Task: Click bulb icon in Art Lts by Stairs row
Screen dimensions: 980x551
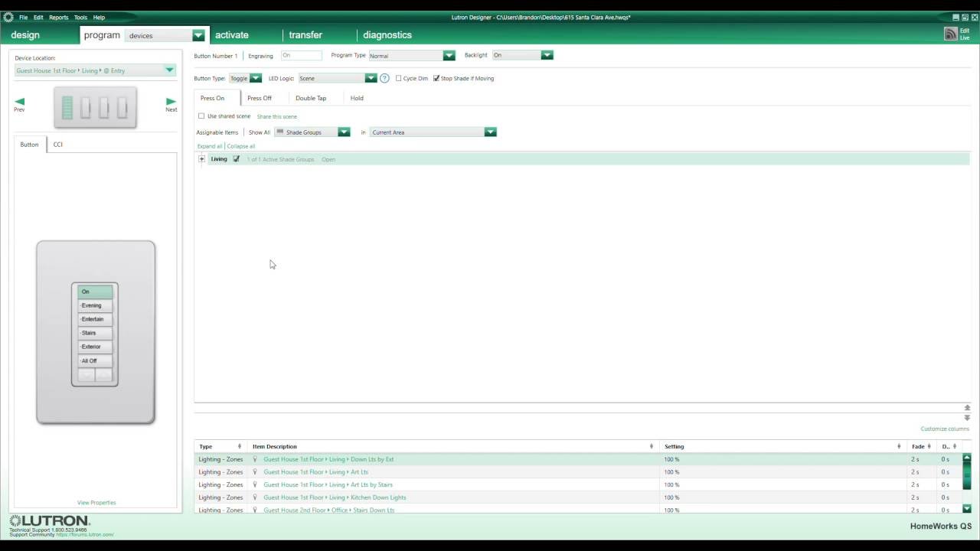Action: 255,484
